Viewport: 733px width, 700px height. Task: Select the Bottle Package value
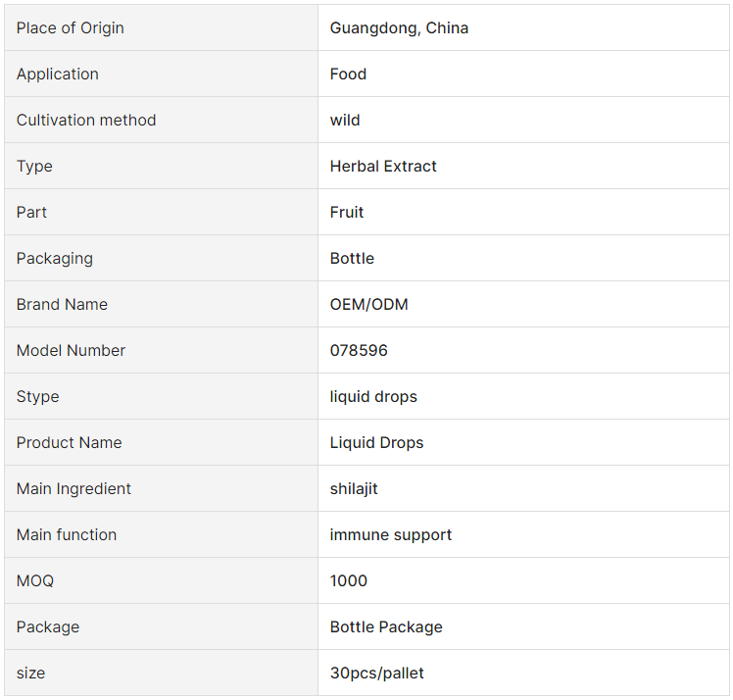pos(386,627)
